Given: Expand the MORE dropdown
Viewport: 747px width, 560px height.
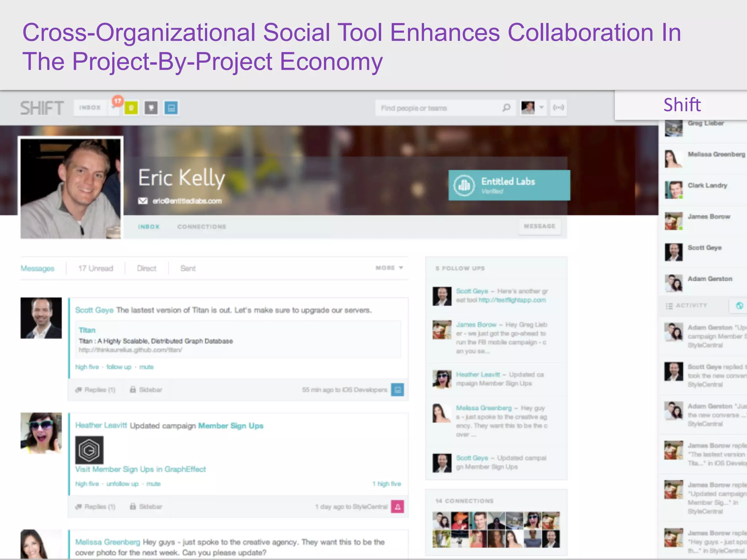Looking at the screenshot, I should tap(389, 268).
